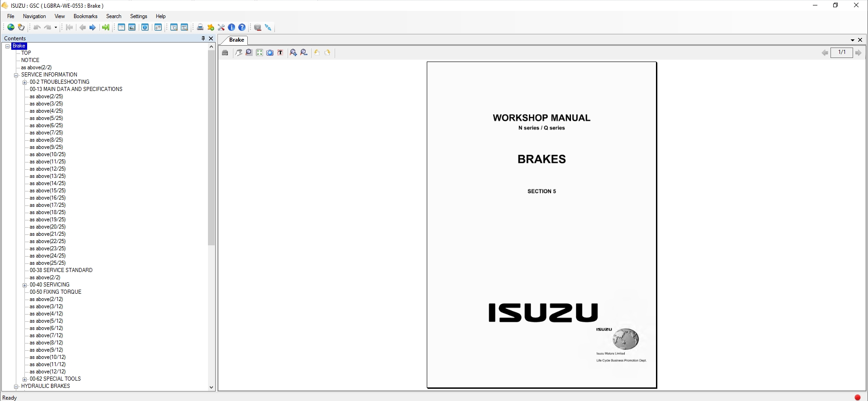Viewport: 868px width, 401px height.
Task: Click the green globe home icon
Action: tap(11, 28)
